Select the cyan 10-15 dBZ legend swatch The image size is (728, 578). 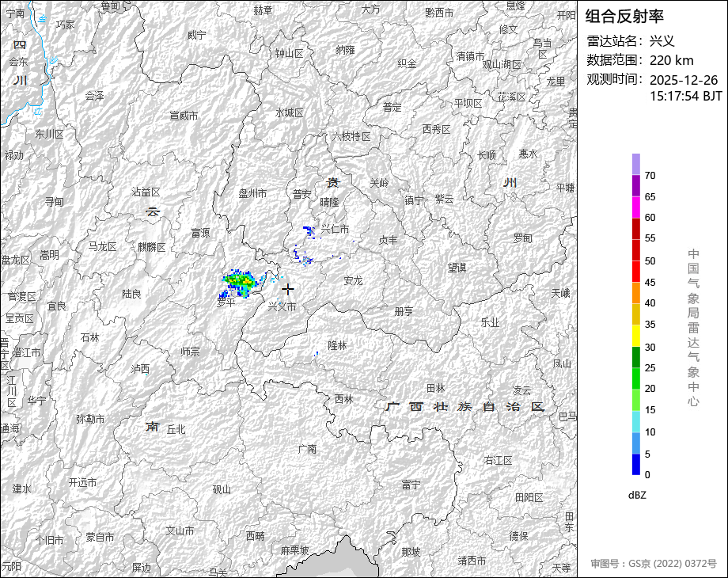click(x=636, y=421)
